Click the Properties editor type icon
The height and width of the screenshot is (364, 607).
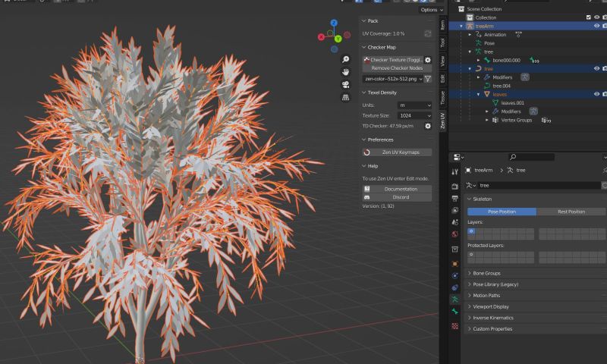[x=459, y=157]
